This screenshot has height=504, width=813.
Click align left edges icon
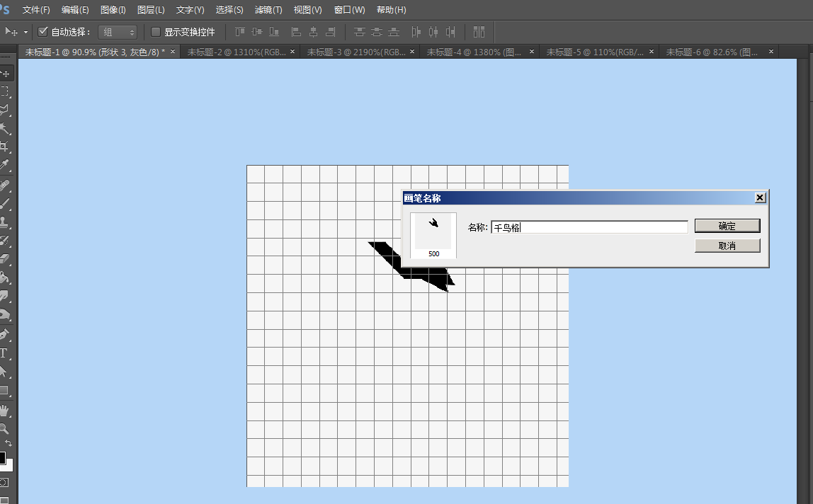click(x=296, y=32)
